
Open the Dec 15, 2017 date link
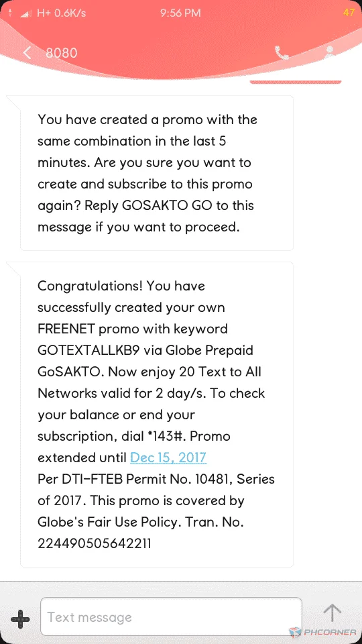pos(168,458)
